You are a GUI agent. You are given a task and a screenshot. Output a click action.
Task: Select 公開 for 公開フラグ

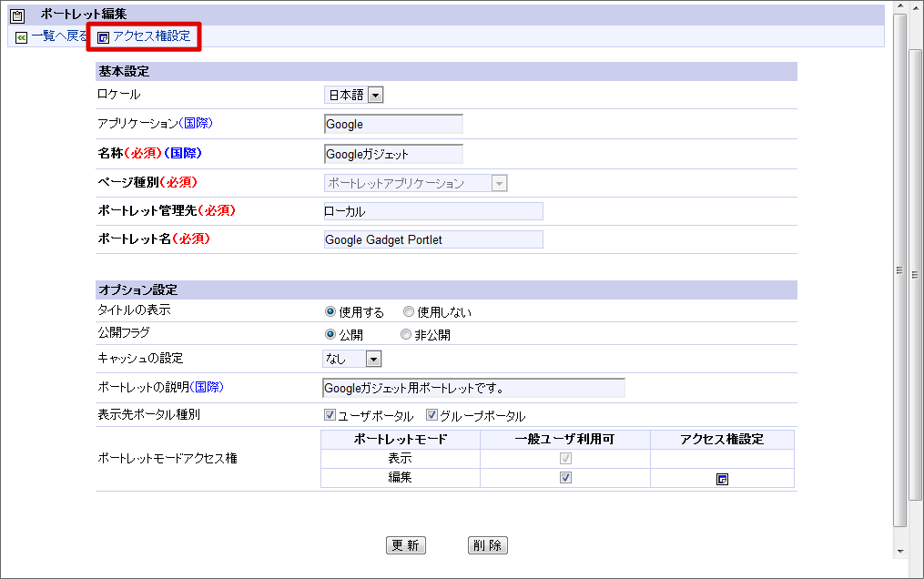coord(330,334)
